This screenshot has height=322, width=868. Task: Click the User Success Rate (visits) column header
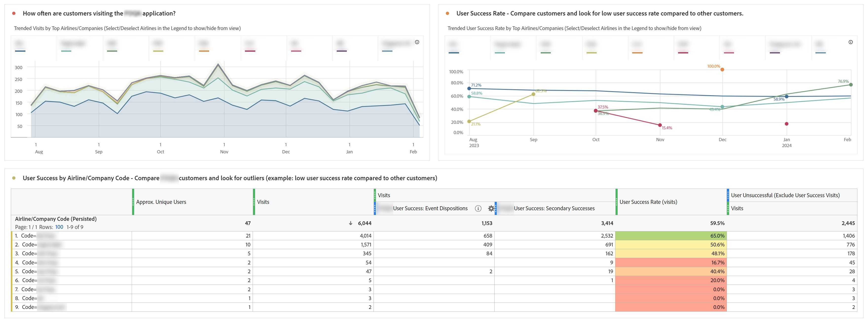[x=648, y=202]
